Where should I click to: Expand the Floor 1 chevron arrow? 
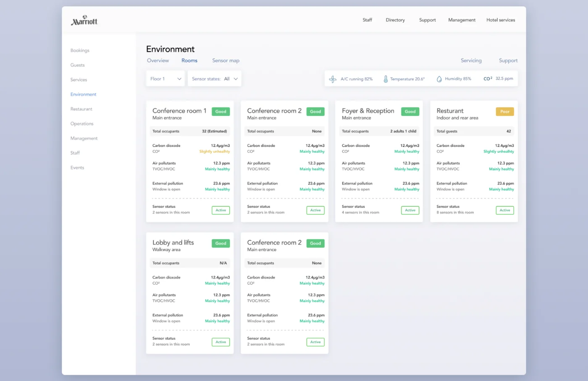179,78
